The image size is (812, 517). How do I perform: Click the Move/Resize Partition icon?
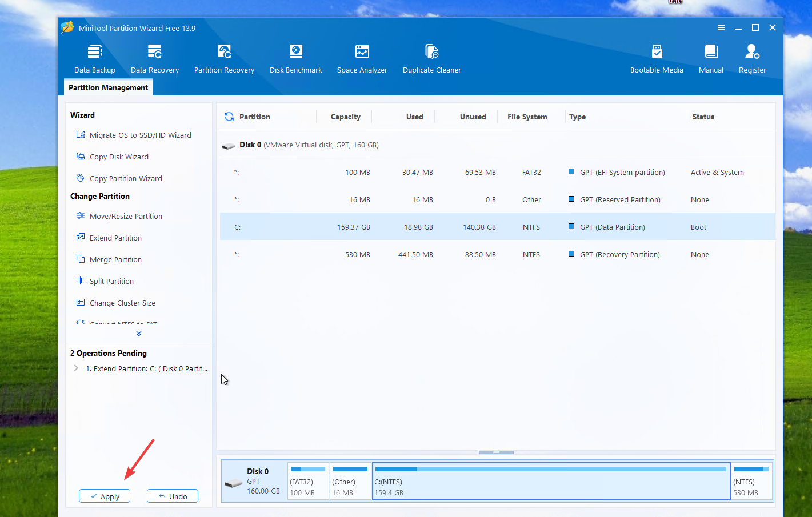pyautogui.click(x=81, y=216)
